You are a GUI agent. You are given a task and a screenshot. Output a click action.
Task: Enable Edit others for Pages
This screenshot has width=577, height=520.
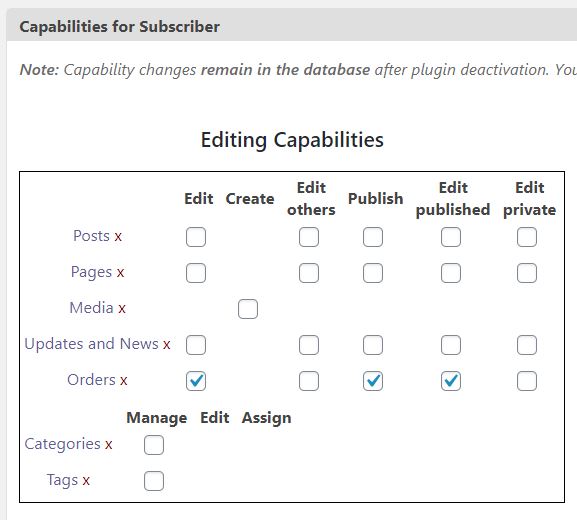(309, 273)
